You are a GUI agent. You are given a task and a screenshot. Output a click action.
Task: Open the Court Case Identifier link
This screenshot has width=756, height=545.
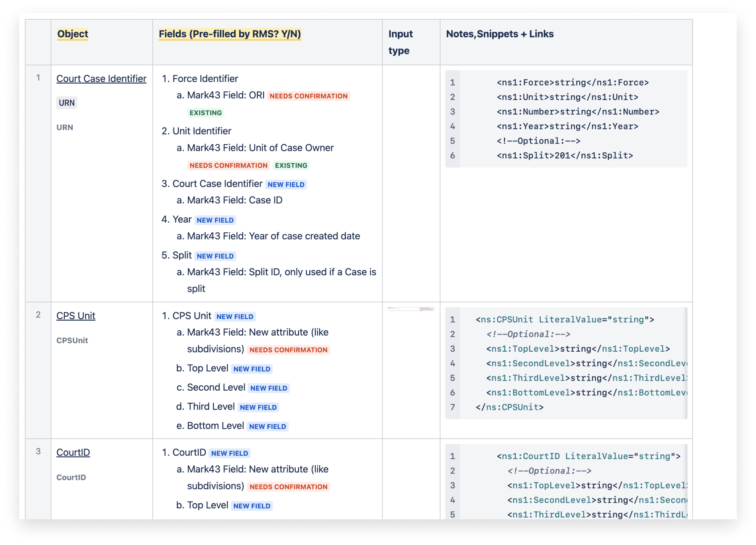(x=101, y=79)
